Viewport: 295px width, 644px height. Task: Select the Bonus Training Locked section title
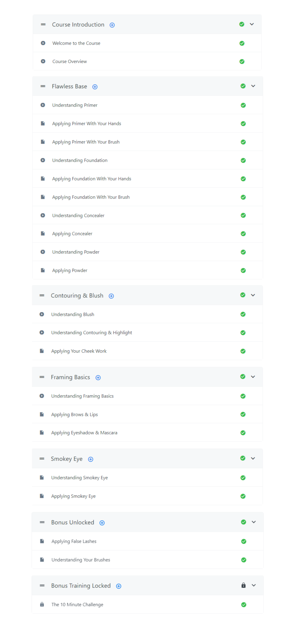(x=81, y=586)
